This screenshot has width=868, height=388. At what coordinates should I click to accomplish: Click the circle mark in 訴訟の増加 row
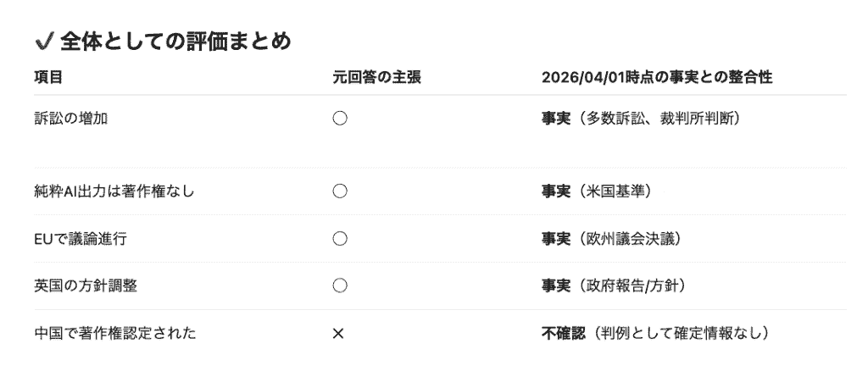[x=340, y=119]
